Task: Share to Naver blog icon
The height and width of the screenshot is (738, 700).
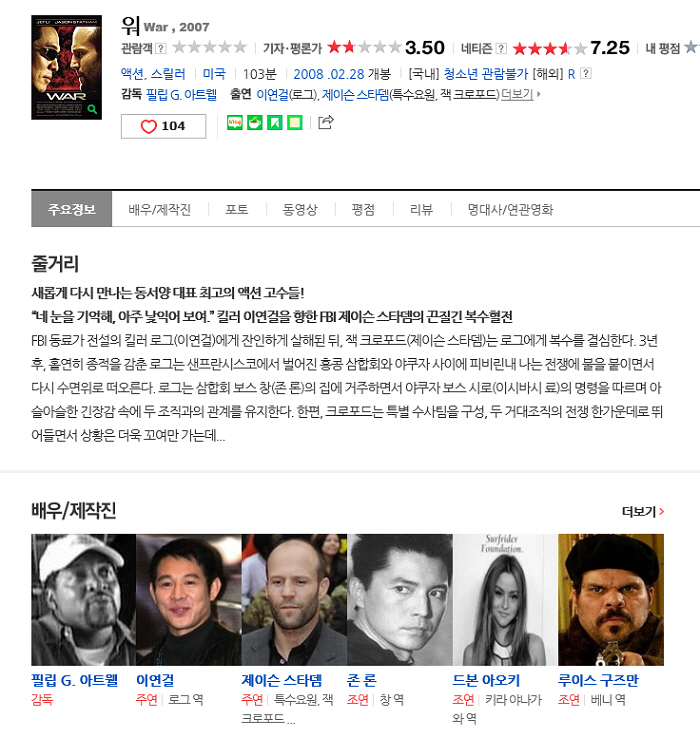Action: (234, 122)
